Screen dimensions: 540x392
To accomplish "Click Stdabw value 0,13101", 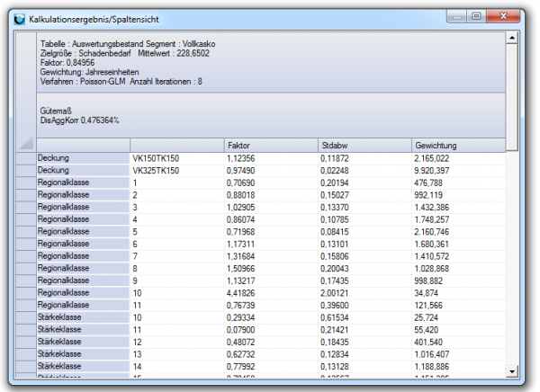I will coord(335,245).
